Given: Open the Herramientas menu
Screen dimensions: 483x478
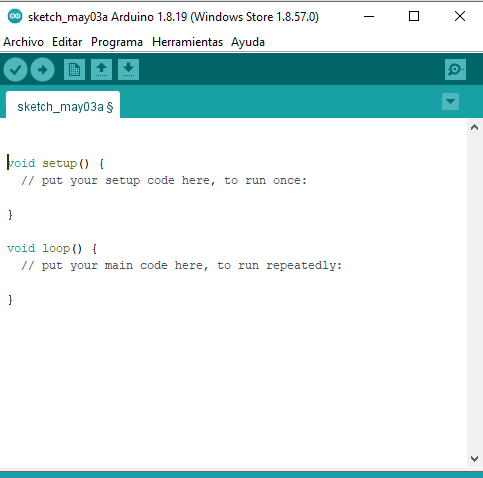Looking at the screenshot, I should click(x=187, y=42).
